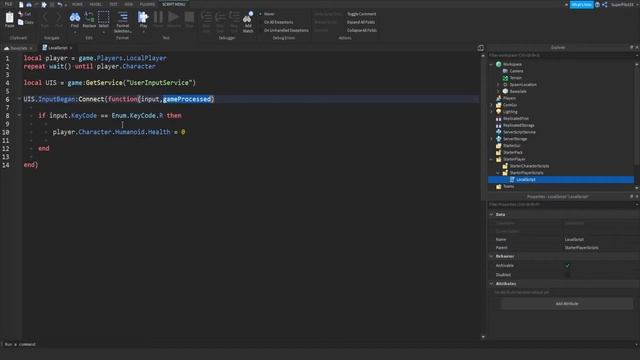Click the Toggle Comment action
The height and width of the screenshot is (360, 640).
[361, 14]
